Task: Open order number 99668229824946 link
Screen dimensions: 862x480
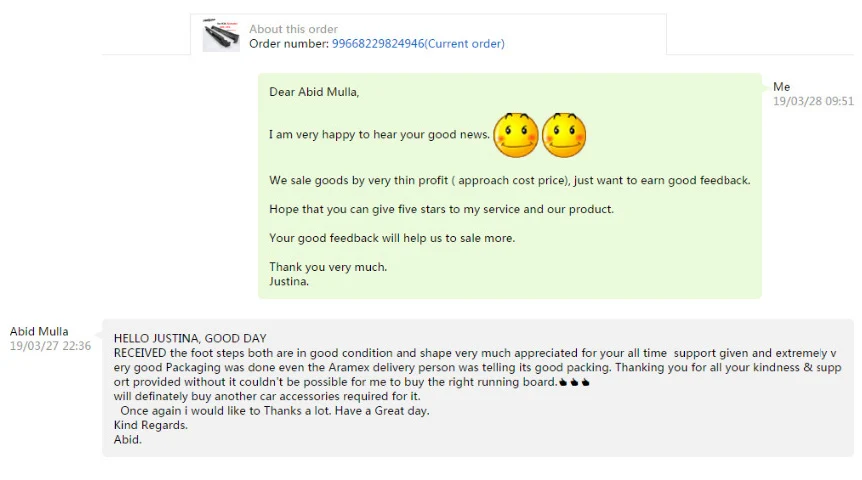Action: pyautogui.click(x=418, y=43)
